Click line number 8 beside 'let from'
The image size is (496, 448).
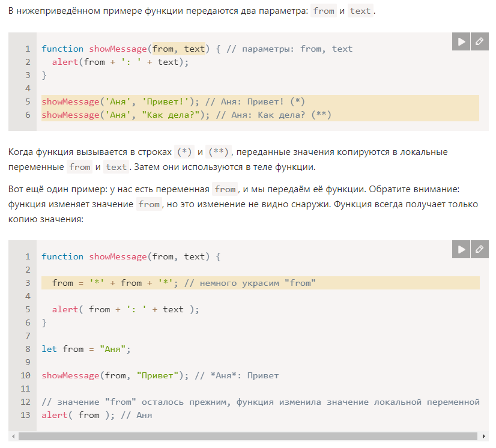coord(28,349)
